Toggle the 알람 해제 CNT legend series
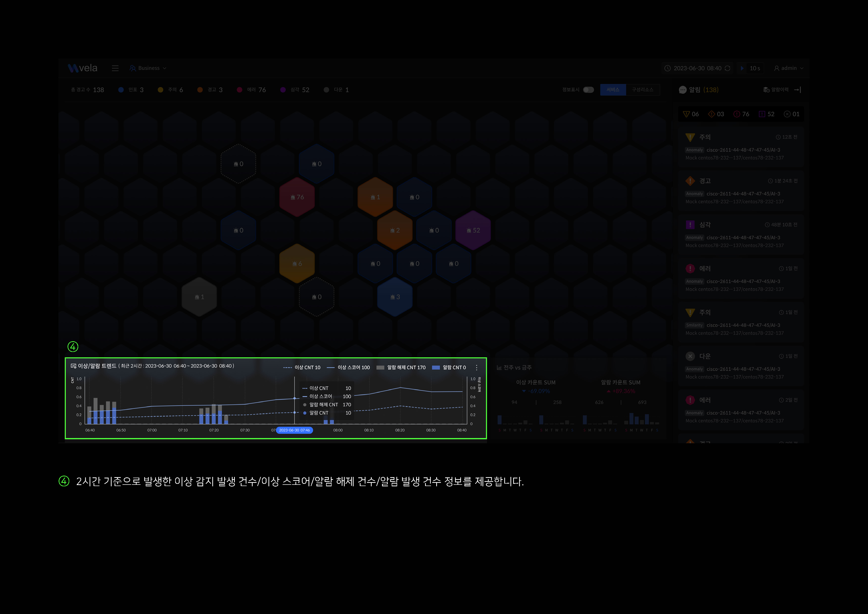This screenshot has height=614, width=868. pyautogui.click(x=401, y=368)
